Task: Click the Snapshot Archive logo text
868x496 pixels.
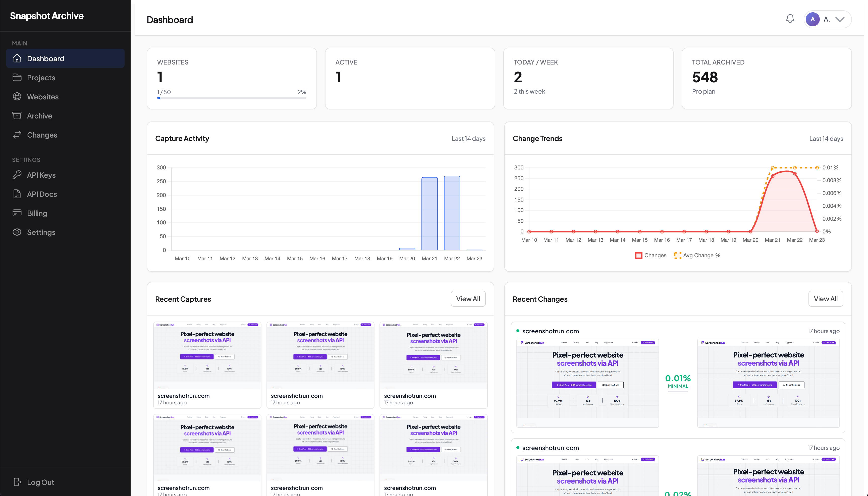Action: tap(47, 16)
